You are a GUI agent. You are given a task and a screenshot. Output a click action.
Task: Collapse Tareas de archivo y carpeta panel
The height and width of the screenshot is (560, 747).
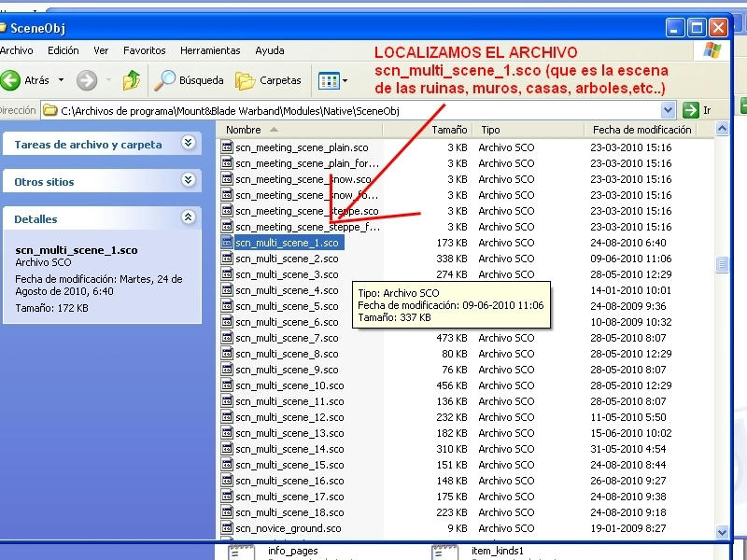[x=188, y=144]
